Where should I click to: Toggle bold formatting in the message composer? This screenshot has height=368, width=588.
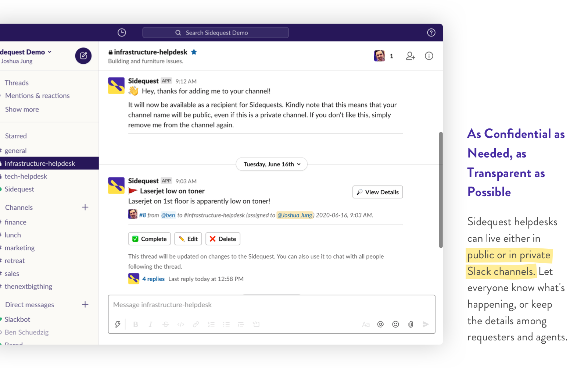136,324
